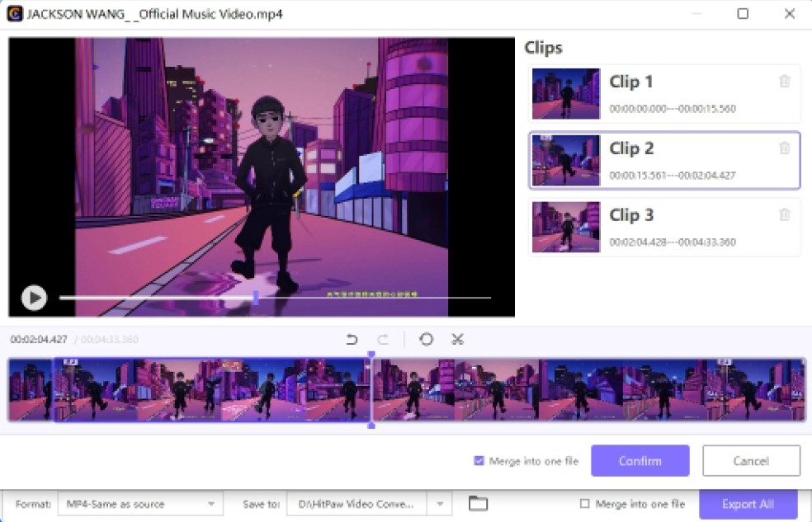Click the Export All button
812x522 pixels.
(748, 504)
